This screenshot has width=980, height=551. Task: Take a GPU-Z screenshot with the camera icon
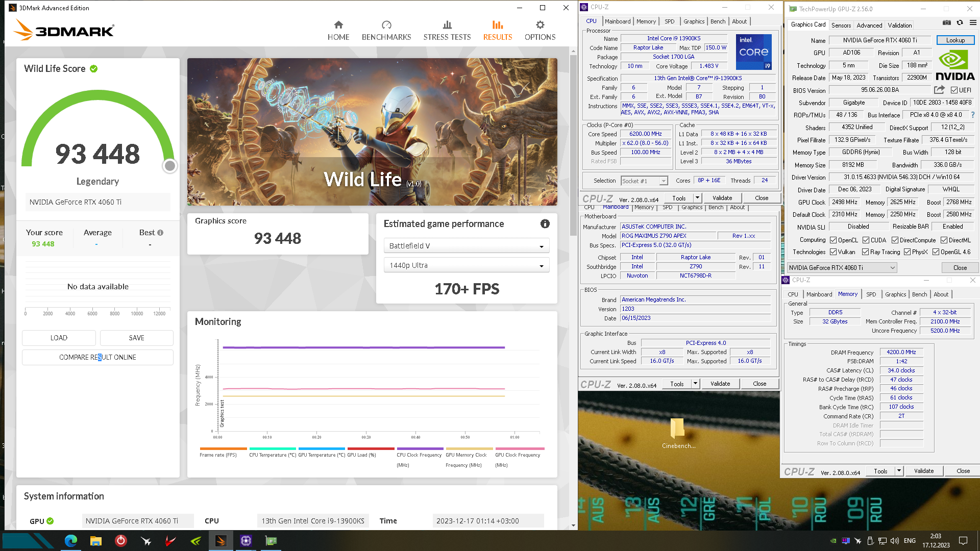point(947,22)
